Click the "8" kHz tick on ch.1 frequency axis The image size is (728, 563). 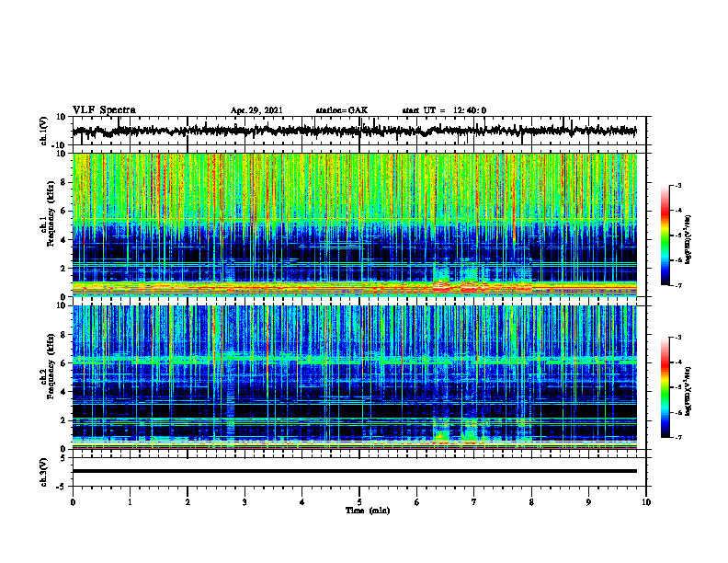point(64,182)
